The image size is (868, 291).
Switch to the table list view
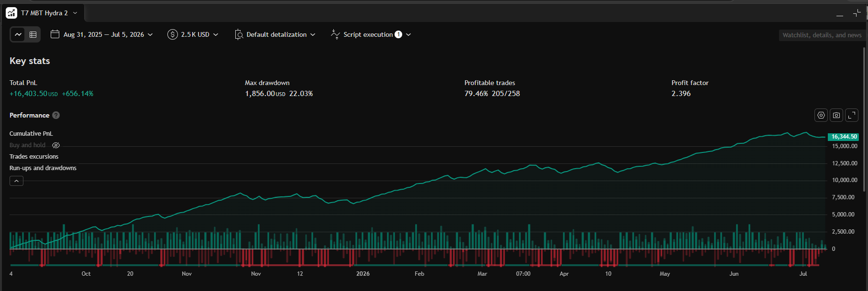tap(33, 34)
